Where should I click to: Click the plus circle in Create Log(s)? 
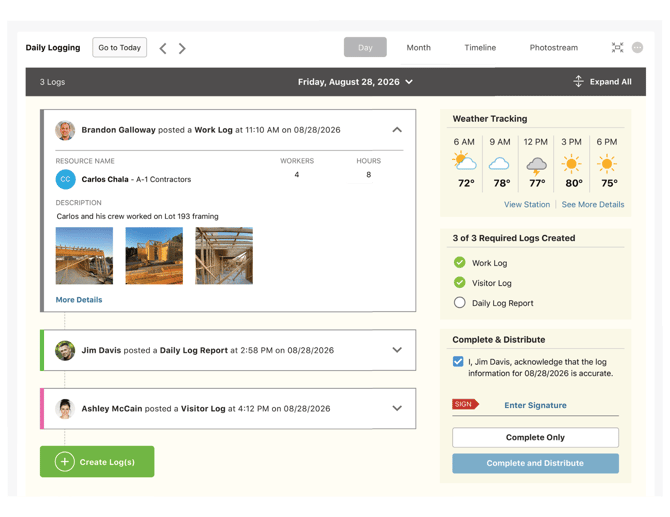[65, 462]
